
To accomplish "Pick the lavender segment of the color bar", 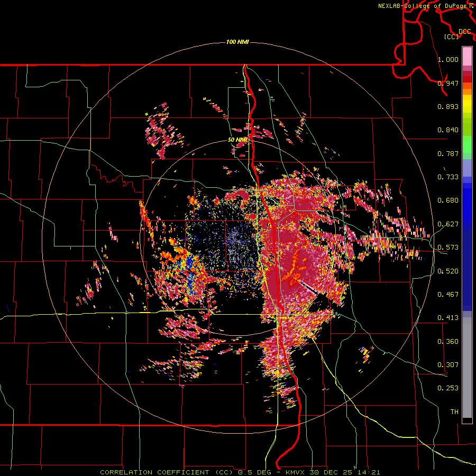I will (467, 169).
